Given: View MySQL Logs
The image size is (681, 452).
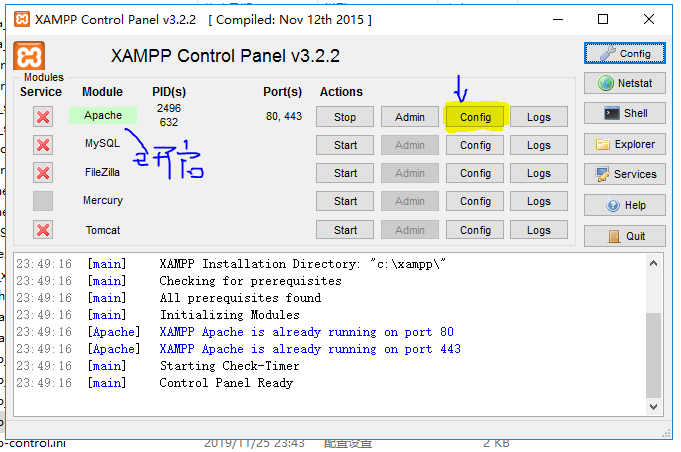Looking at the screenshot, I should tap(539, 145).
